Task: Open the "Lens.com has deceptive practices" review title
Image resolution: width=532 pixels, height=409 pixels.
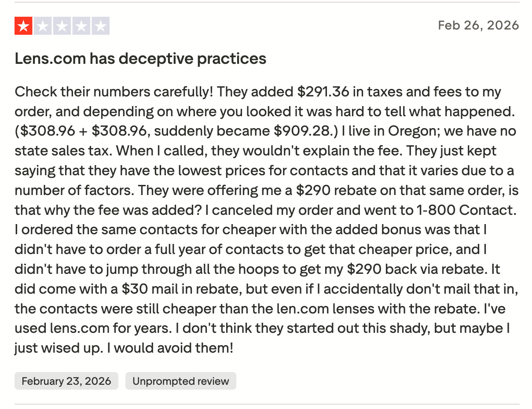Action: (140, 59)
